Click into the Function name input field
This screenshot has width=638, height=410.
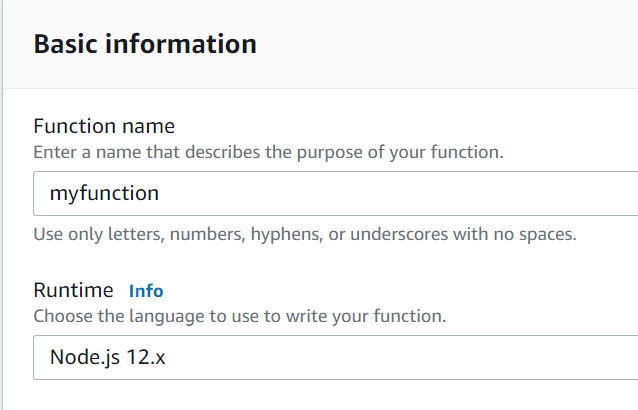tap(335, 194)
